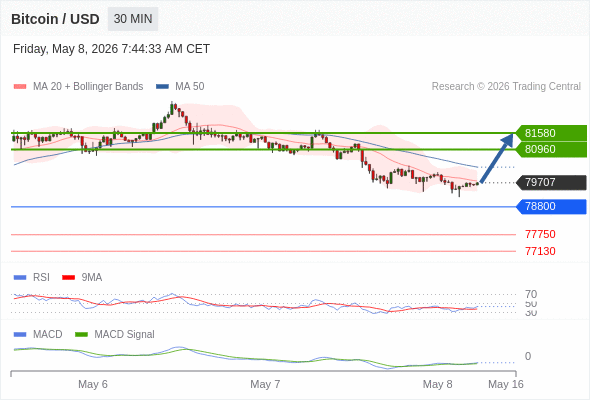
Task: Click the Bitcoin / USD title
Action: point(55,19)
